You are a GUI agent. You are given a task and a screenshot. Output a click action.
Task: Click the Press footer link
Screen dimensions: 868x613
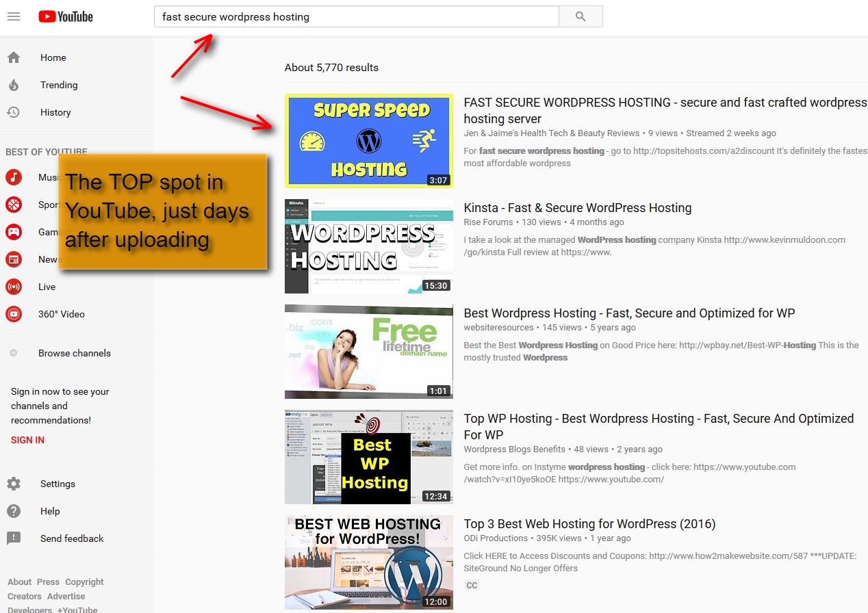48,582
